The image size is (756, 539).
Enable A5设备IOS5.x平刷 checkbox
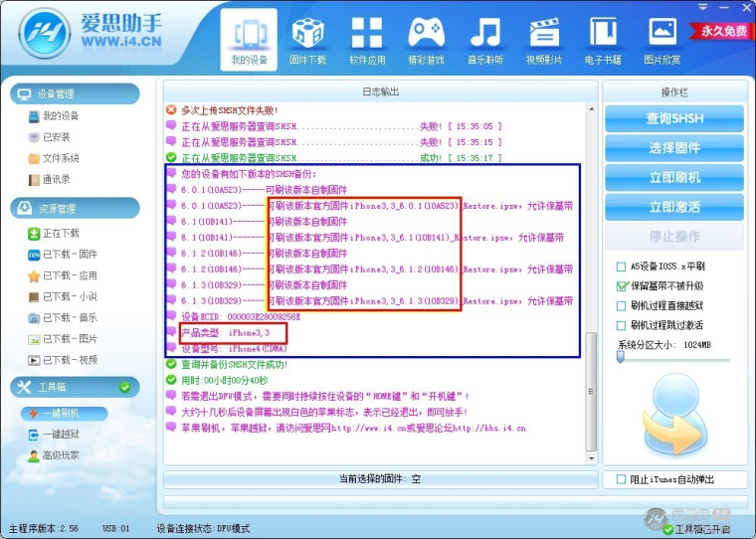(x=621, y=267)
